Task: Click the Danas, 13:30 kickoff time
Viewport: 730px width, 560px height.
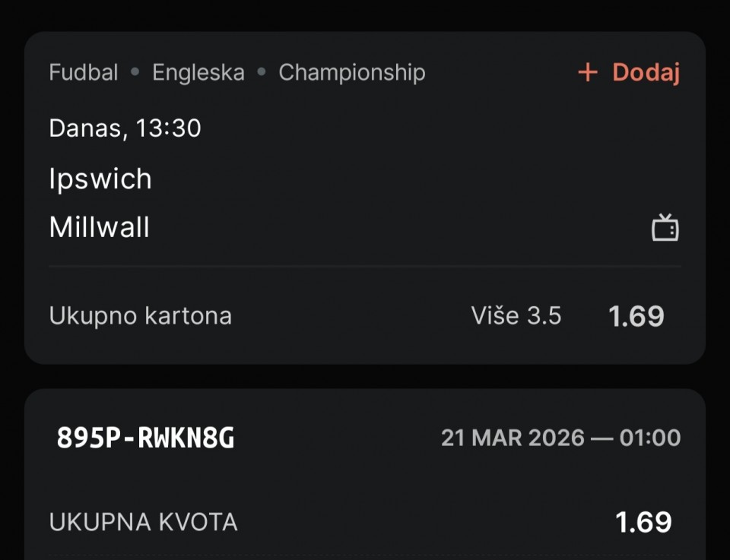Action: (x=125, y=128)
